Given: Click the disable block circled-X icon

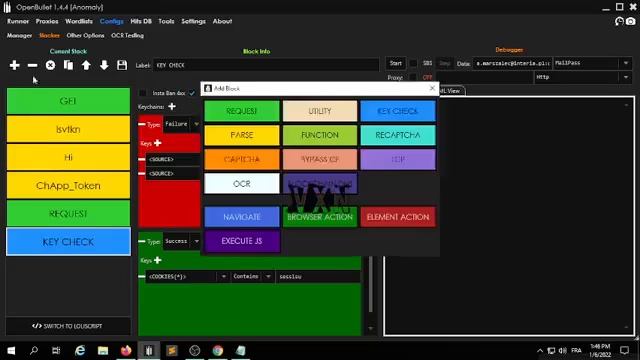Looking at the screenshot, I should pyautogui.click(x=50, y=65).
